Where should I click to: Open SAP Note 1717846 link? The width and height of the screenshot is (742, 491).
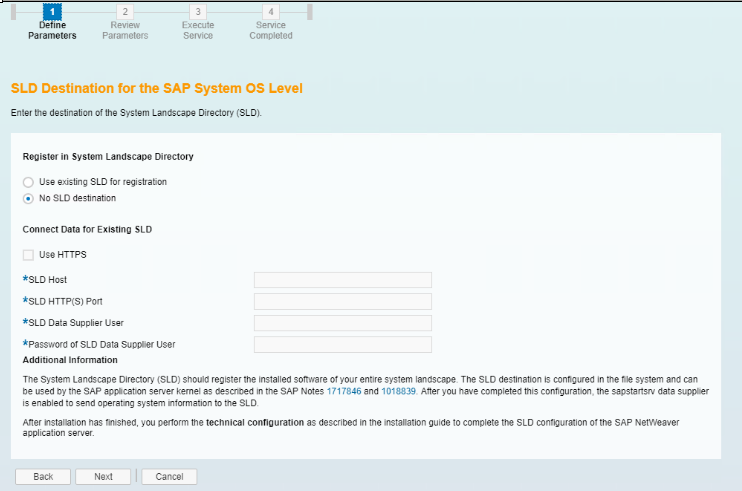pyautogui.click(x=344, y=391)
